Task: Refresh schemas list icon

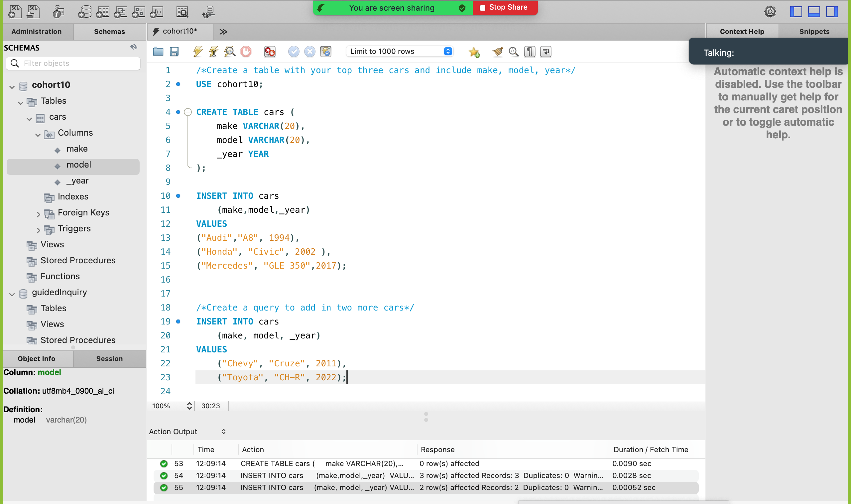Action: pos(134,47)
